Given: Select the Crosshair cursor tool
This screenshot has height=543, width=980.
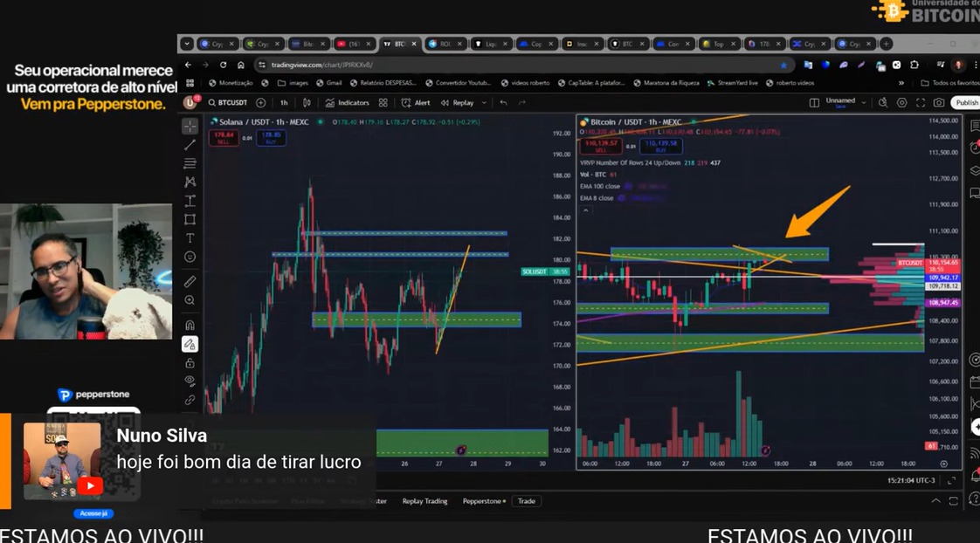Looking at the screenshot, I should 189,126.
